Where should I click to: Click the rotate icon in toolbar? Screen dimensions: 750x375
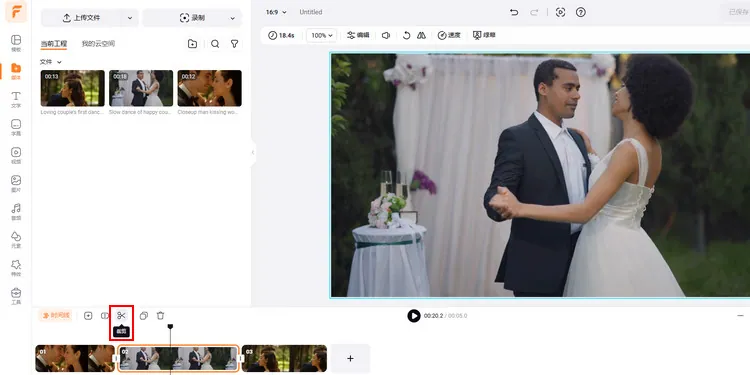406,35
